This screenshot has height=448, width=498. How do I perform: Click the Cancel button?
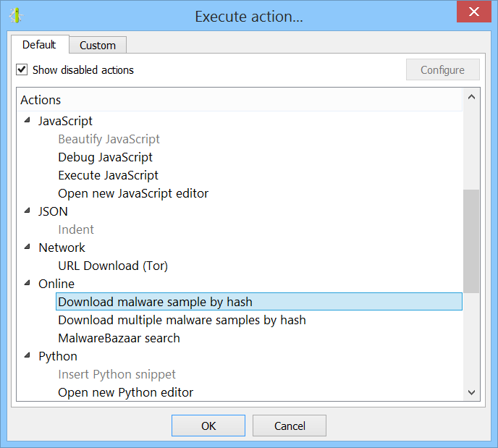coord(290,426)
